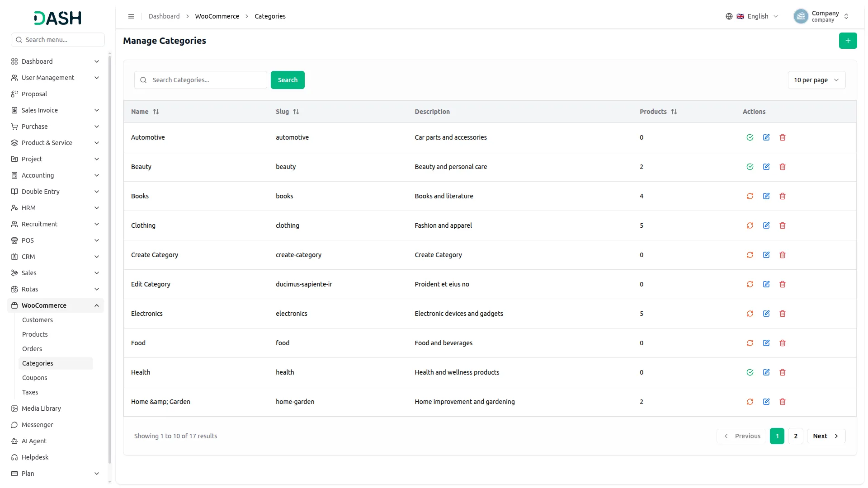Open the English language selector
The image size is (868, 488).
752,16
